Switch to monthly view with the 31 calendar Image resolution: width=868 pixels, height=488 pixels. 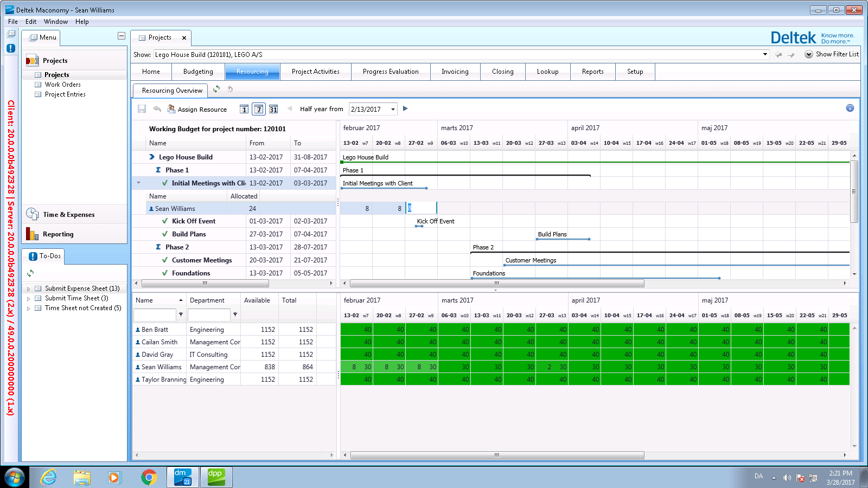[x=273, y=109]
